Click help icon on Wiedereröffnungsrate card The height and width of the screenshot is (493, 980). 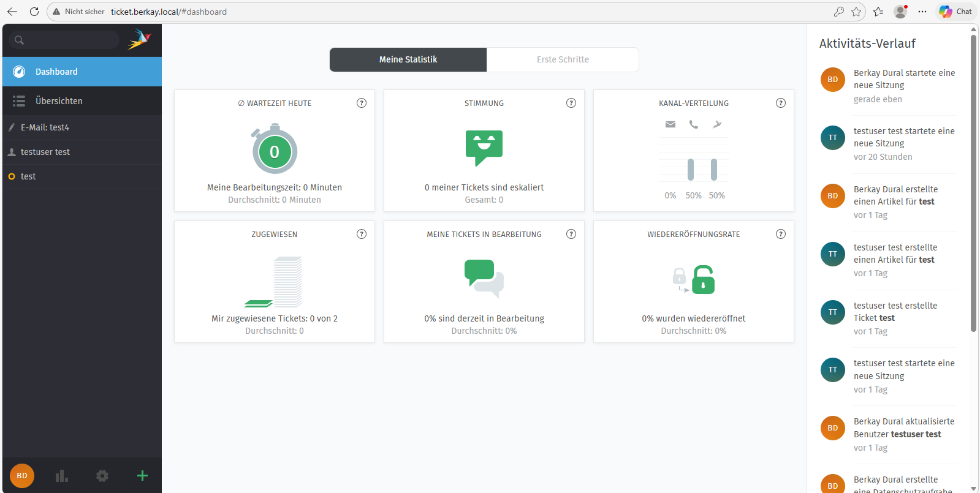point(781,234)
